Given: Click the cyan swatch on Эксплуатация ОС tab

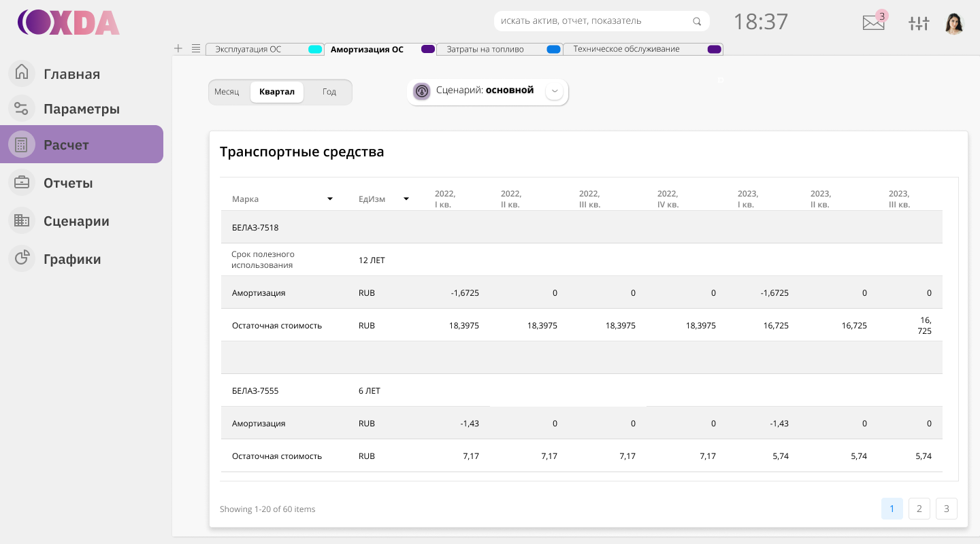Looking at the screenshot, I should pos(315,49).
